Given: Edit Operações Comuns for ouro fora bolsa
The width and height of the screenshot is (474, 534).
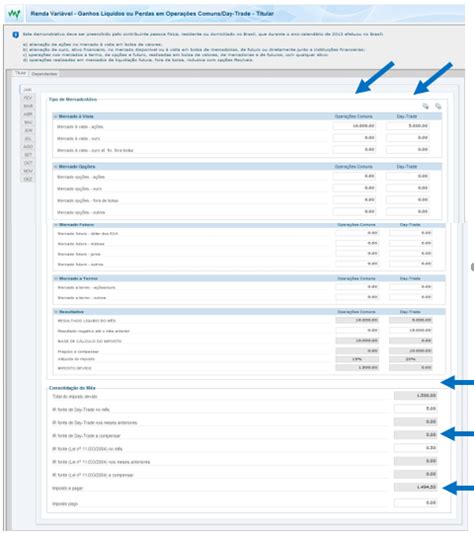Looking at the screenshot, I should click(354, 150).
